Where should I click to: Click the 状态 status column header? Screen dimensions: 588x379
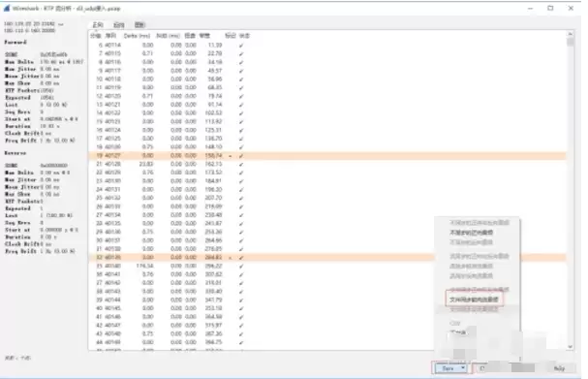pyautogui.click(x=244, y=36)
